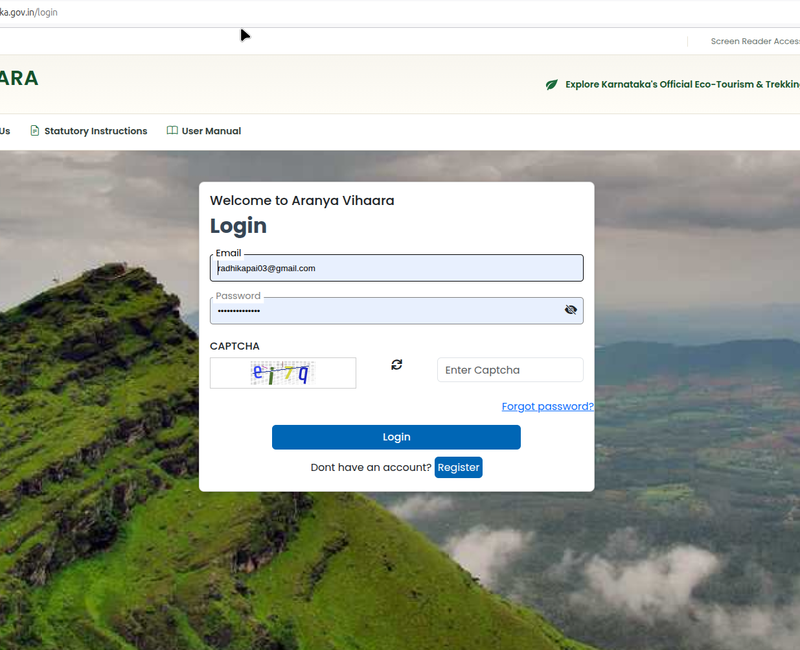800x650 pixels.
Task: Click the Login heading text
Action: (x=238, y=226)
